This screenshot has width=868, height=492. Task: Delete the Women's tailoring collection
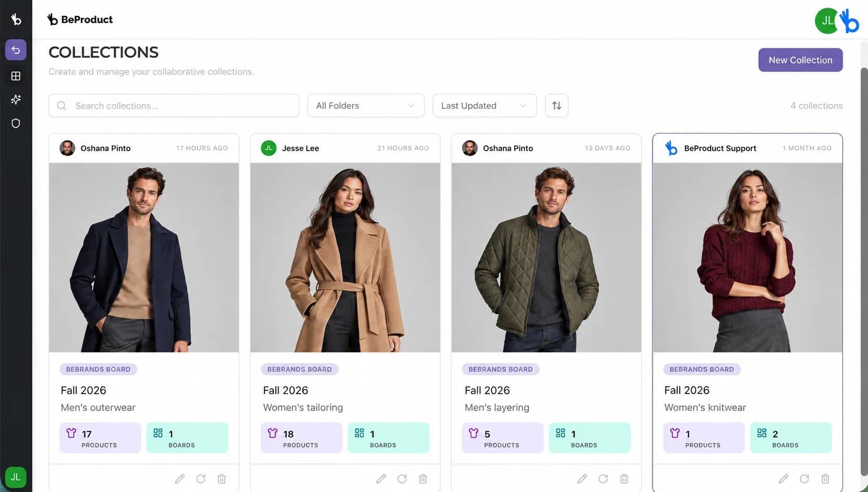coord(423,478)
